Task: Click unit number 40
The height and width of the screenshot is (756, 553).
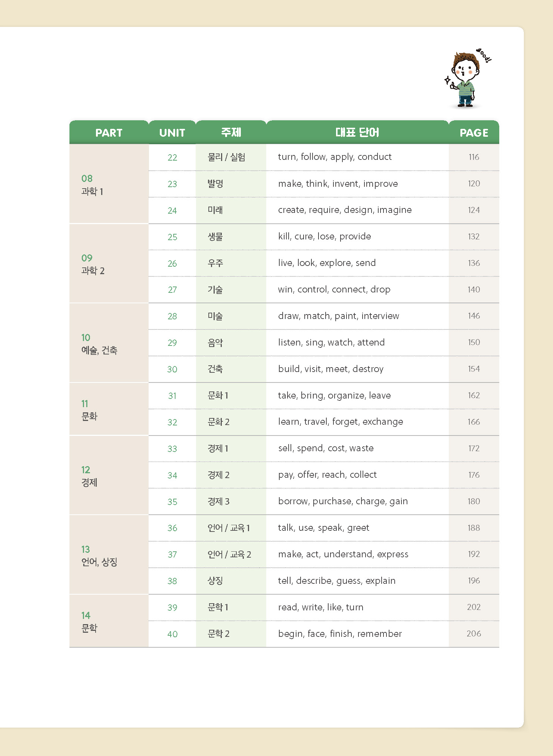Action: 172,634
